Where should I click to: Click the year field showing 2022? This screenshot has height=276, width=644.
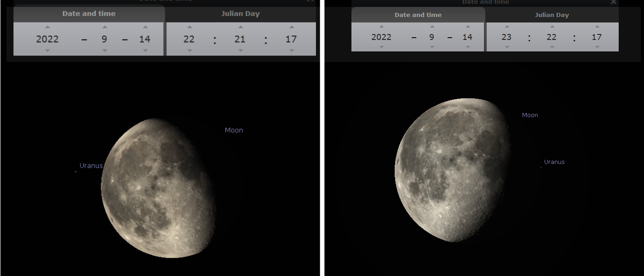click(x=47, y=39)
